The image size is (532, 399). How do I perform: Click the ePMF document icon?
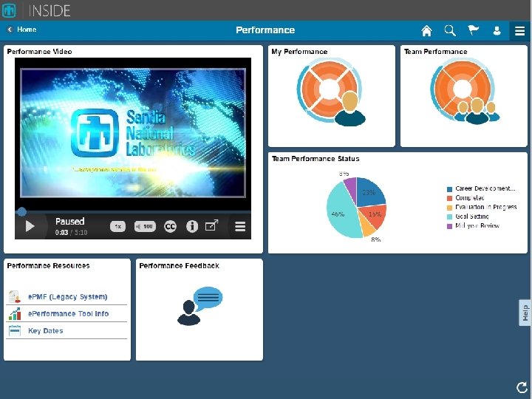coord(15,297)
